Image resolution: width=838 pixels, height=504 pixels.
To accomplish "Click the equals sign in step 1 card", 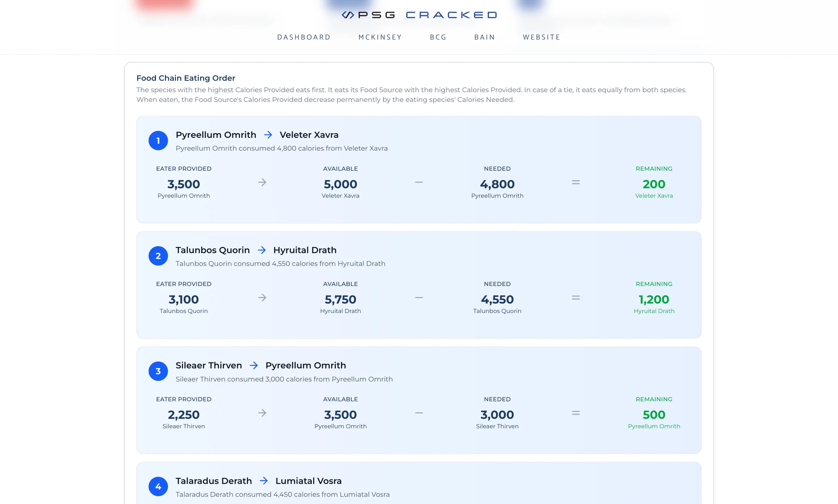I will [575, 182].
